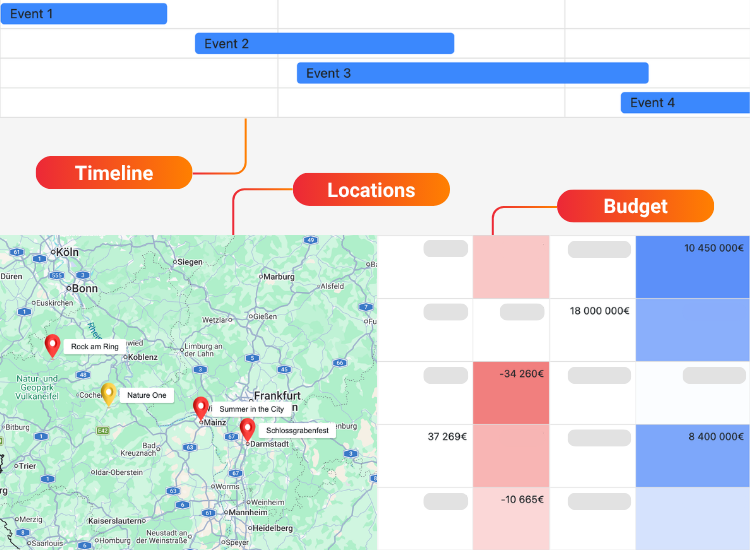Image resolution: width=750 pixels, height=550 pixels.
Task: Click Speyer label on map
Action: [237, 542]
